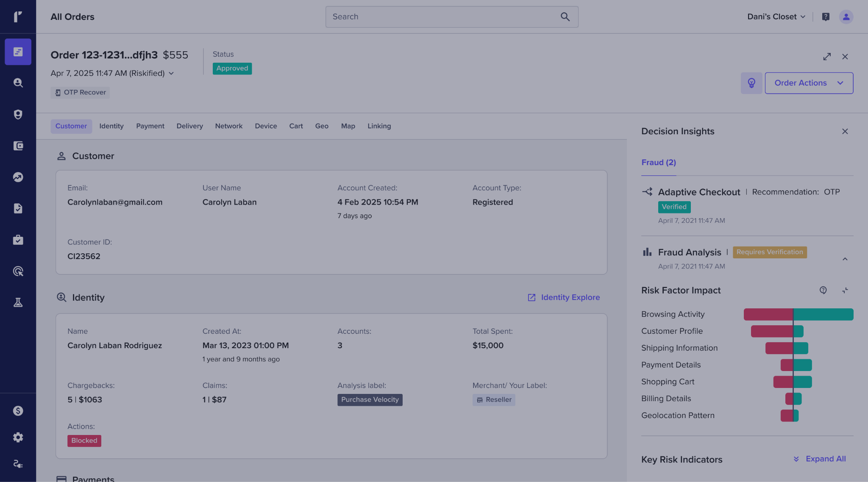Switch to the Delivery tab

pos(189,126)
